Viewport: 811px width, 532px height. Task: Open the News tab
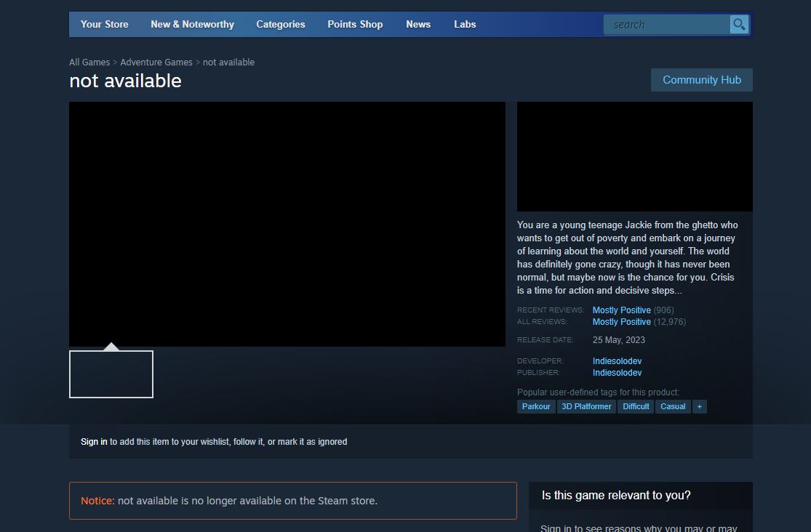coord(418,24)
